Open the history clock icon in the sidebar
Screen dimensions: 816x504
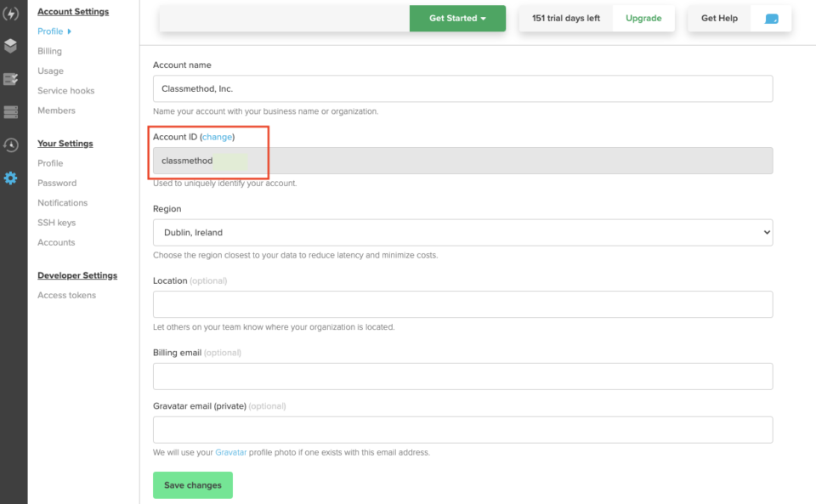pyautogui.click(x=12, y=144)
